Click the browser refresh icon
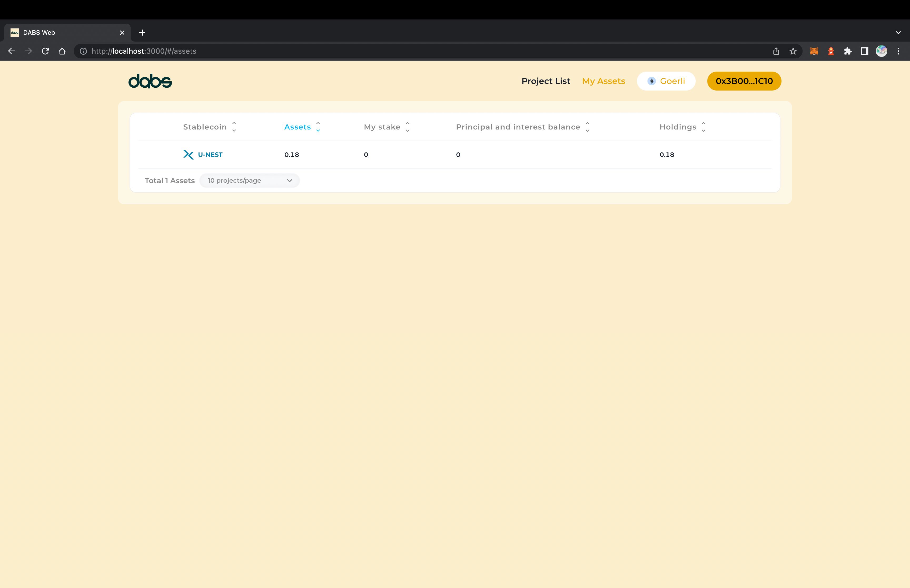Viewport: 910px width, 588px height. (44, 51)
